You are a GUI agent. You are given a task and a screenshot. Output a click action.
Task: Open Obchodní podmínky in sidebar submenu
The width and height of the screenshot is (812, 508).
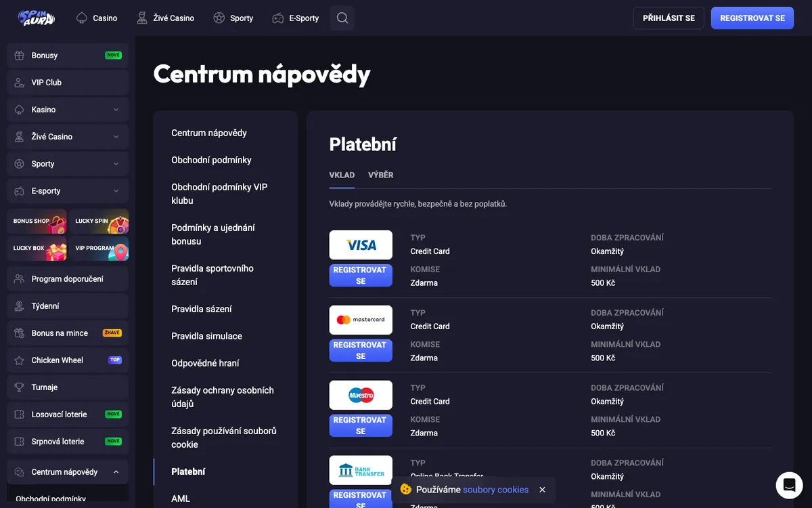point(51,499)
